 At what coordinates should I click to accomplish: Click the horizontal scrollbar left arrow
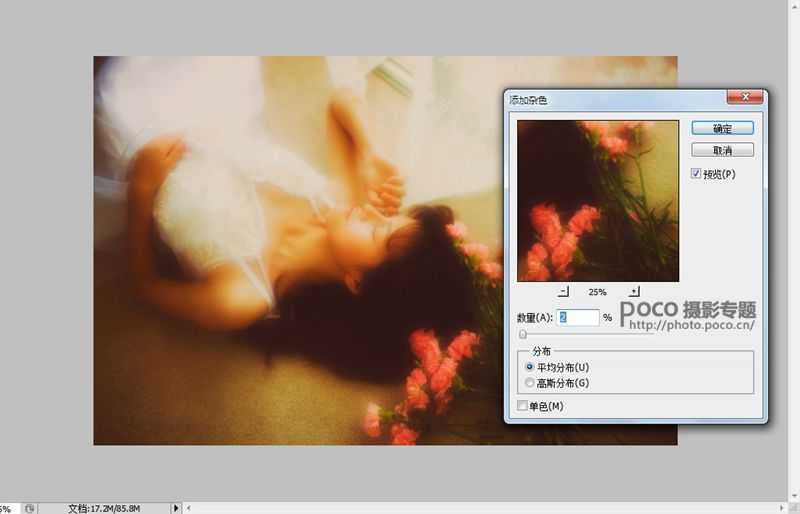pos(191,508)
